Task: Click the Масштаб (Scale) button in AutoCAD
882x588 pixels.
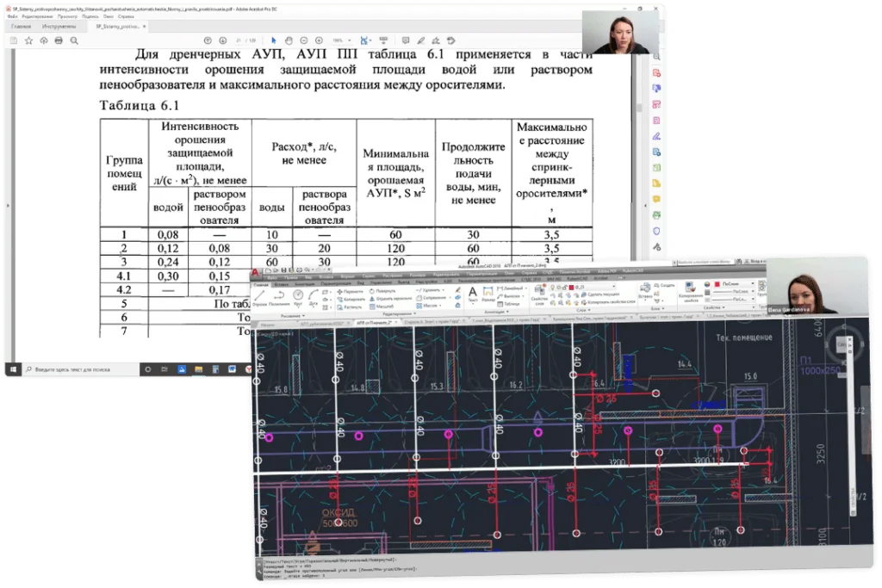Action: pos(382,306)
